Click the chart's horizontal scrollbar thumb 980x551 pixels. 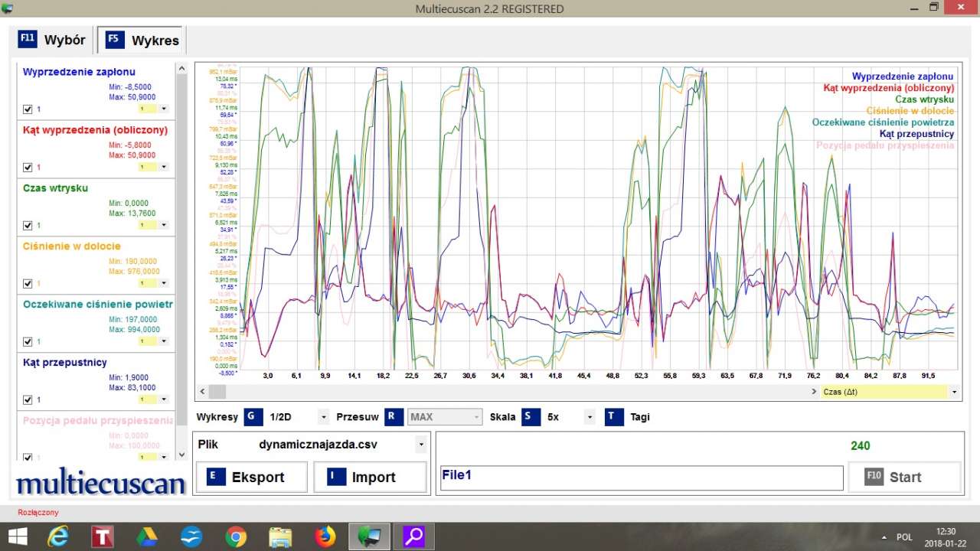click(x=217, y=392)
